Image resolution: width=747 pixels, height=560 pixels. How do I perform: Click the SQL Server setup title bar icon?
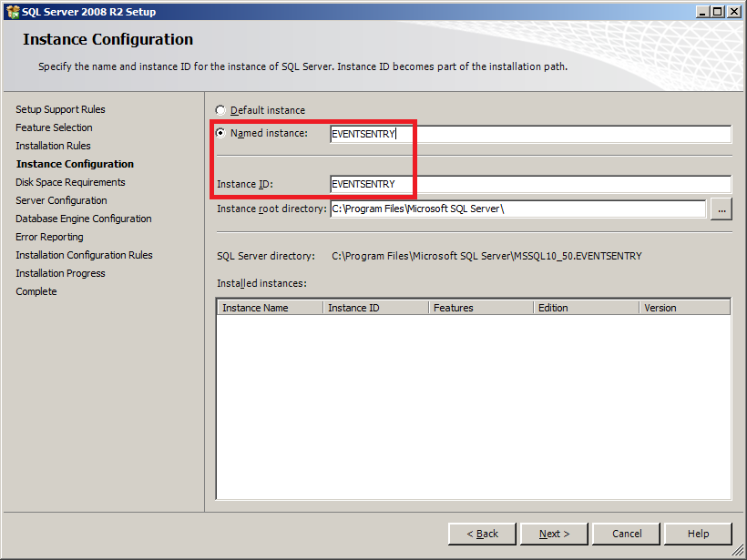[x=13, y=12]
